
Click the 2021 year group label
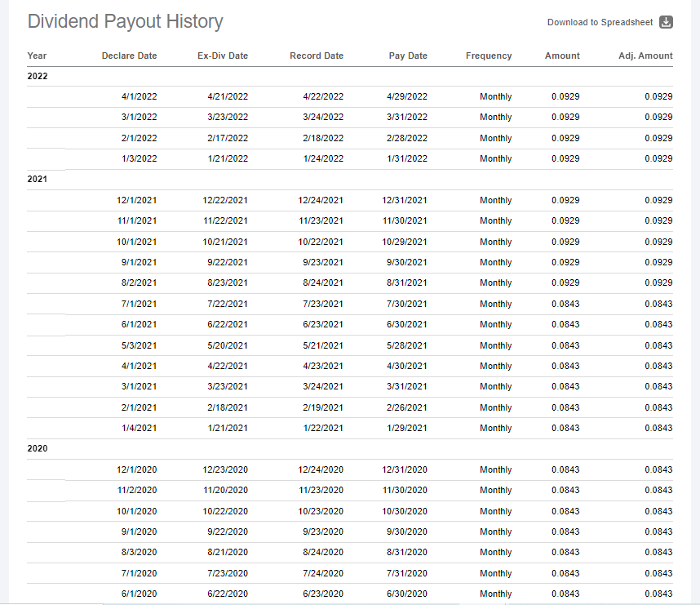click(x=37, y=179)
